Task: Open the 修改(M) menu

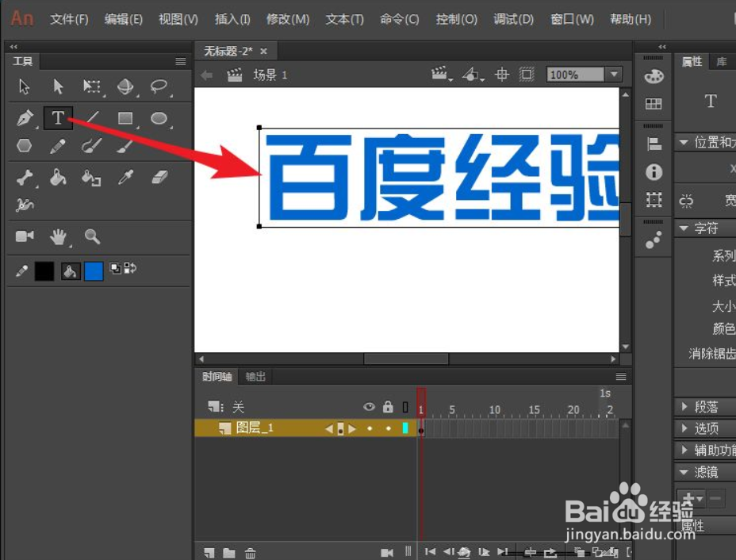Action: tap(288, 19)
